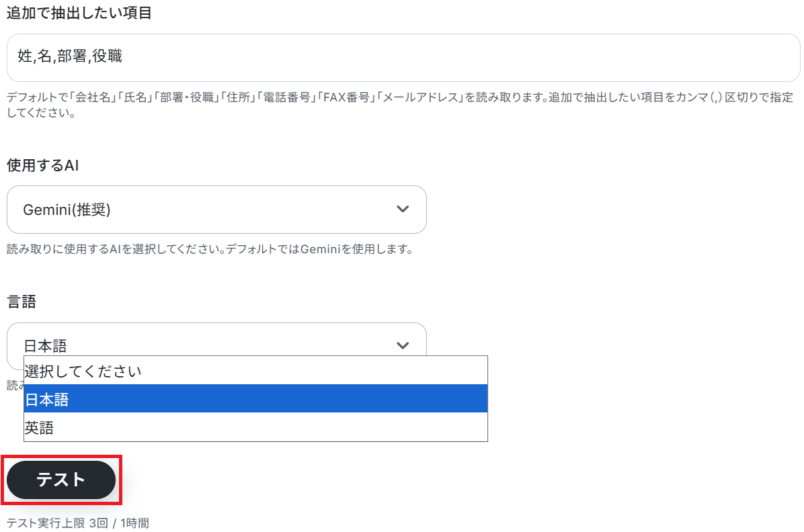The height and width of the screenshot is (532, 804).
Task: Click the 姓,名,部署,役職 text in the field
Action: (71, 58)
